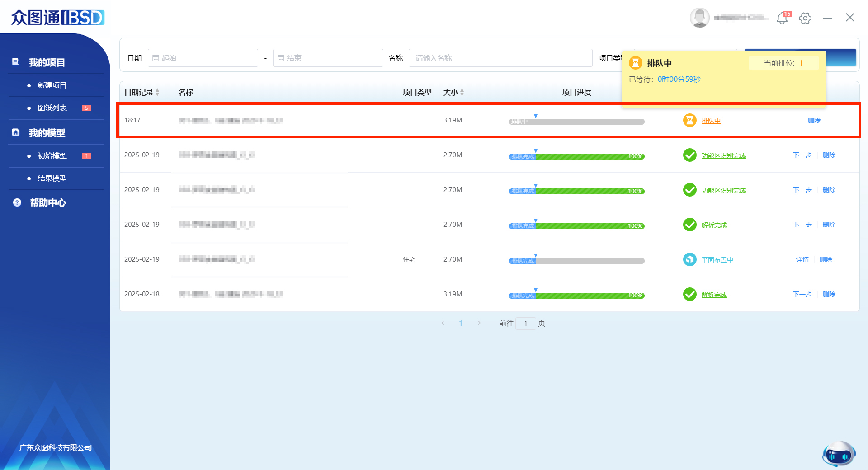Sort the list by 大小 column
The height and width of the screenshot is (470, 868).
pyautogui.click(x=462, y=92)
